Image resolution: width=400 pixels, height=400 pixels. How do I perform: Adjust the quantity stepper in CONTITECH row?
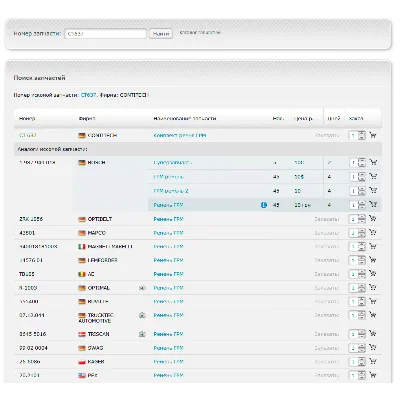[x=362, y=135]
